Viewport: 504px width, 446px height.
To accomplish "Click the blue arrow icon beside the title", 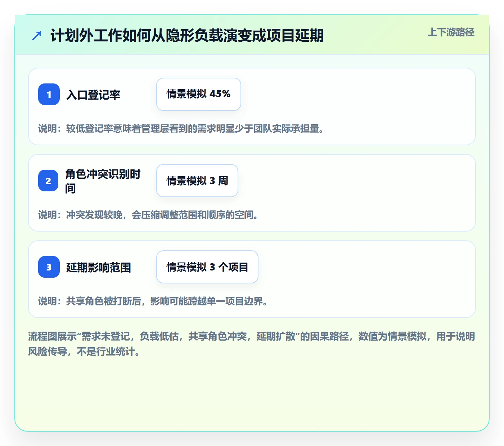I will coord(37,36).
